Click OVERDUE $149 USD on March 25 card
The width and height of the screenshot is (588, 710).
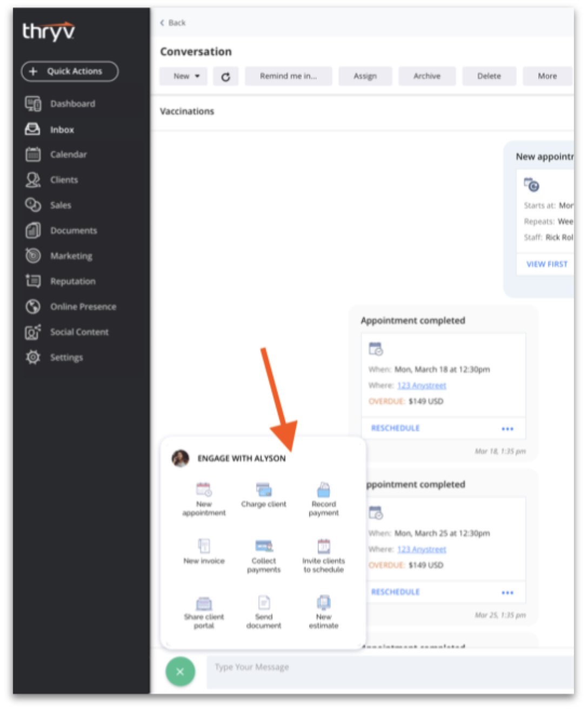(406, 565)
